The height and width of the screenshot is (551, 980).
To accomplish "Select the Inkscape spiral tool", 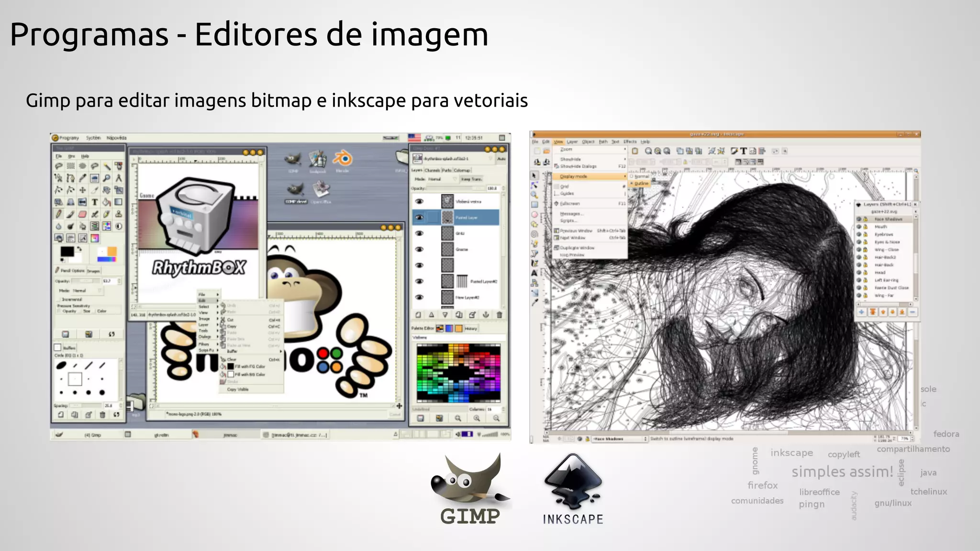I will pyautogui.click(x=535, y=234).
